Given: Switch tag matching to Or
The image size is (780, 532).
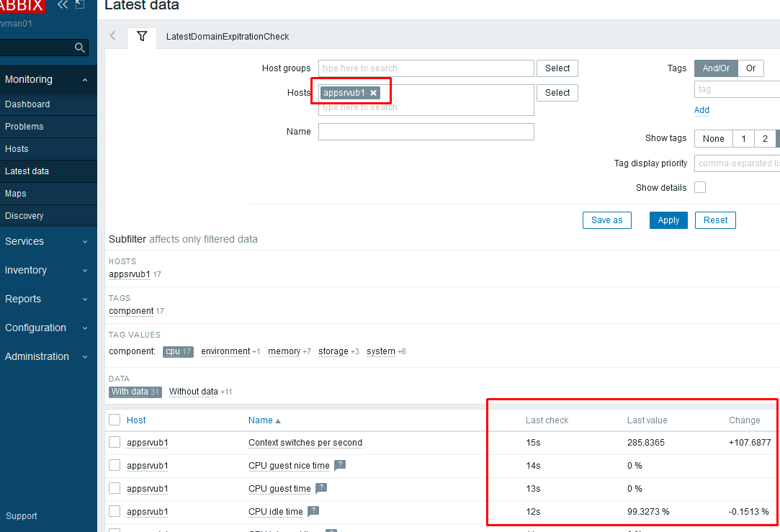Looking at the screenshot, I should pyautogui.click(x=750, y=68).
